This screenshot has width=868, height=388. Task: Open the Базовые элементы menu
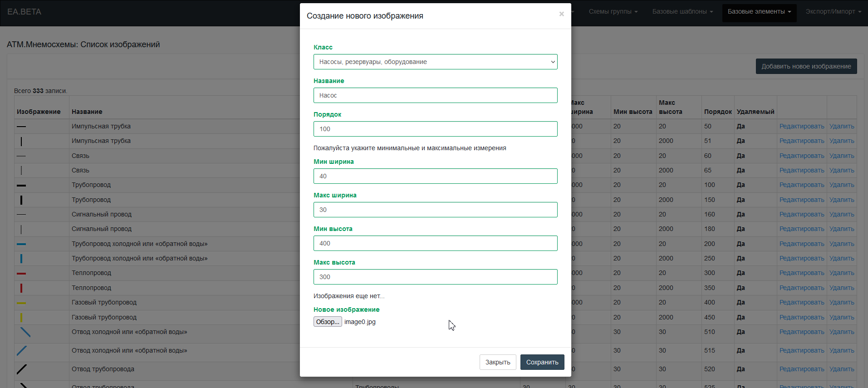click(759, 11)
